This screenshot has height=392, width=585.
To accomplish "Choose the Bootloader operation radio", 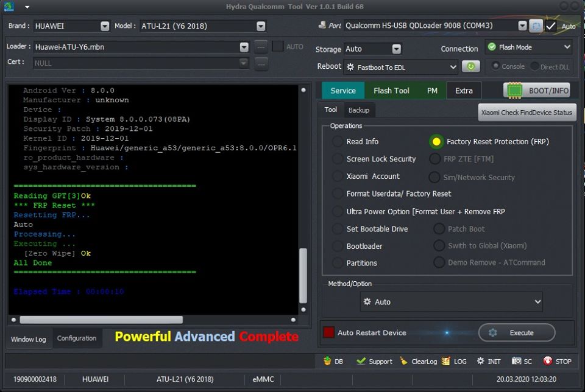I will 338,246.
